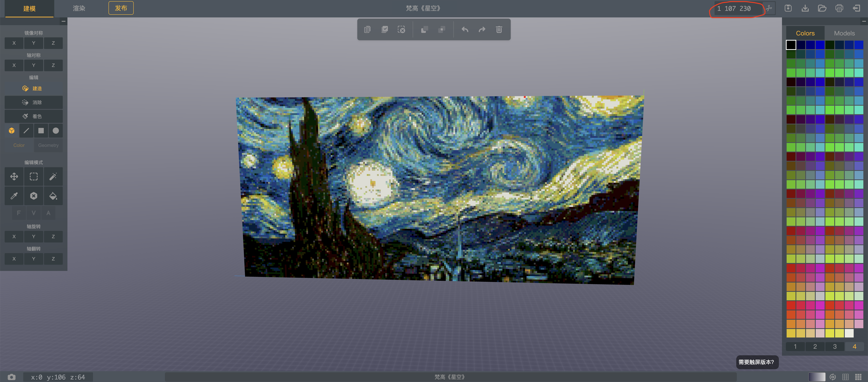Click X under 轴旋转 axis rotation
Viewport: 868px width, 382px height.
(x=14, y=237)
